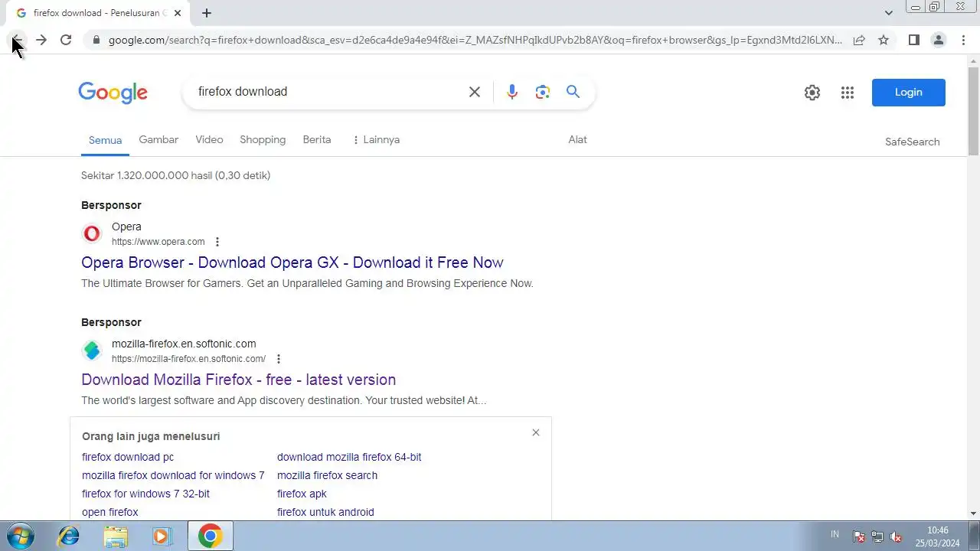Image resolution: width=980 pixels, height=551 pixels.
Task: Dismiss the Orang lain juga menelusuri box
Action: 536,432
